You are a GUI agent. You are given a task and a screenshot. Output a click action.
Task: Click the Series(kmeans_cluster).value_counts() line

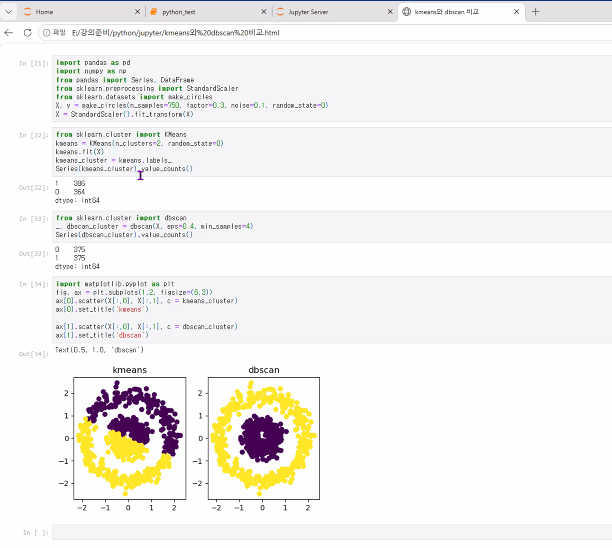click(x=124, y=169)
